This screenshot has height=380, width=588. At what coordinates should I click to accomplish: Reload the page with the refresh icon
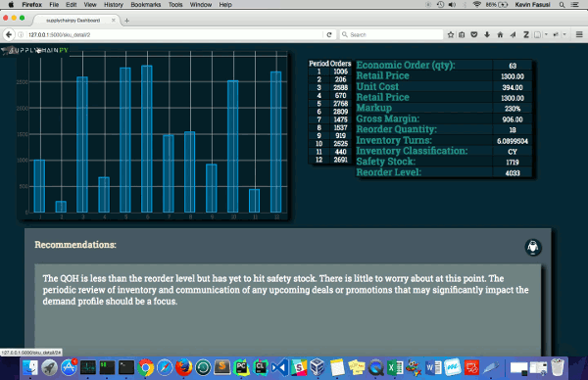click(329, 34)
